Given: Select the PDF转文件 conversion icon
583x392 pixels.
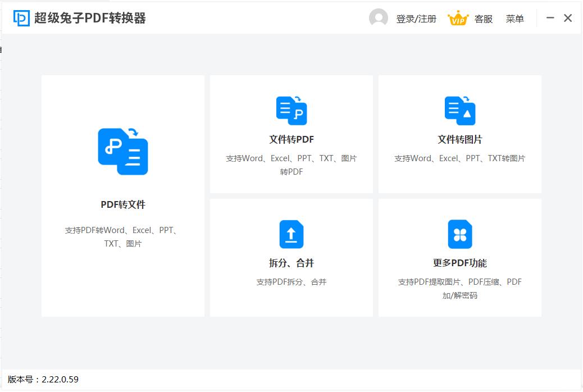Looking at the screenshot, I should [122, 151].
